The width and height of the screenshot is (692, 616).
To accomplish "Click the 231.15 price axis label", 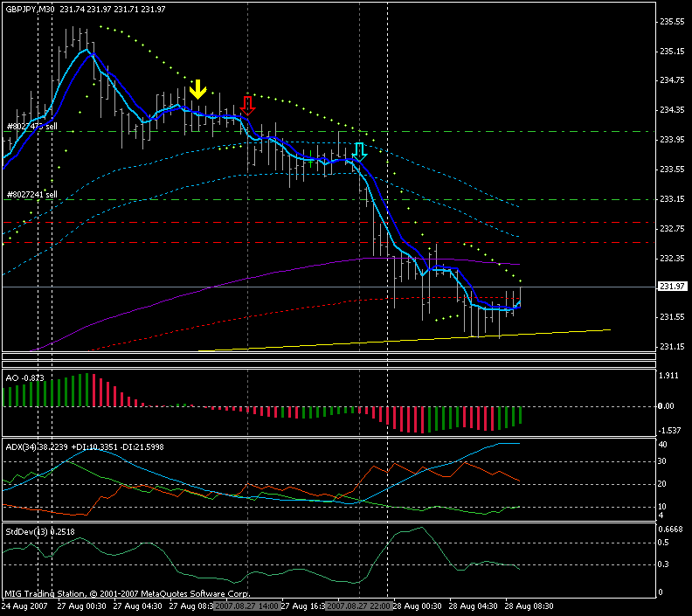I will point(672,347).
